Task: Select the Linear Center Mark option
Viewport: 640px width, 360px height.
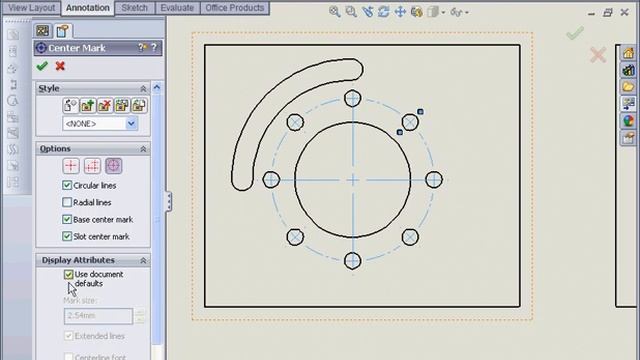Action: (x=92, y=166)
